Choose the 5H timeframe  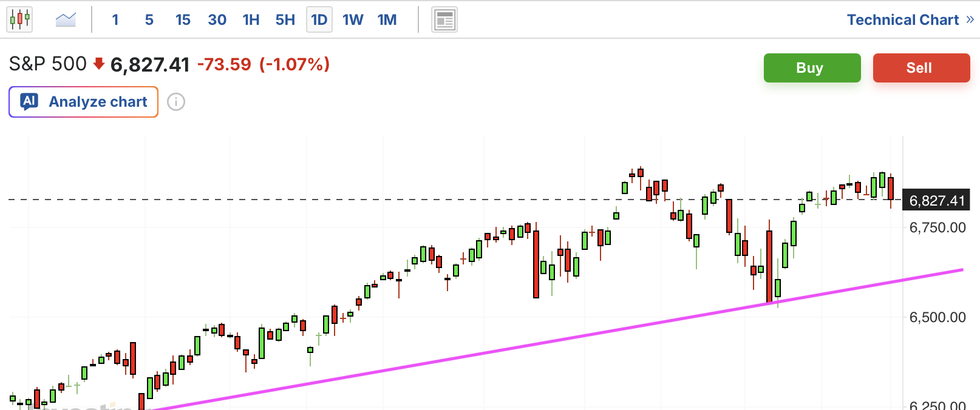coord(285,20)
